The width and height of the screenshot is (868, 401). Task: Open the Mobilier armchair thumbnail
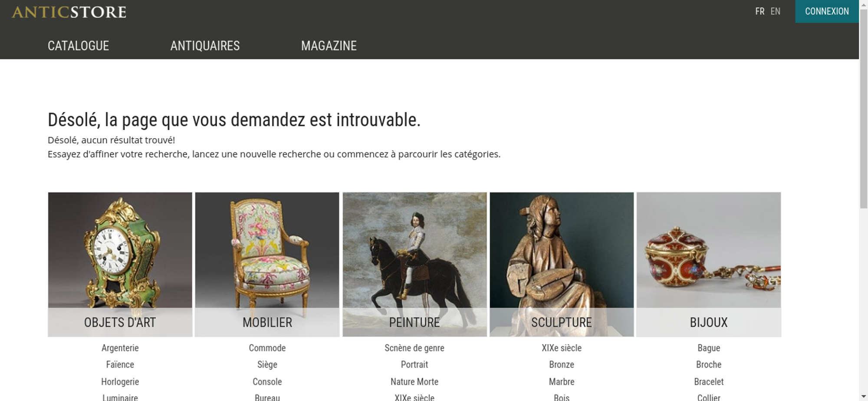[x=267, y=264]
